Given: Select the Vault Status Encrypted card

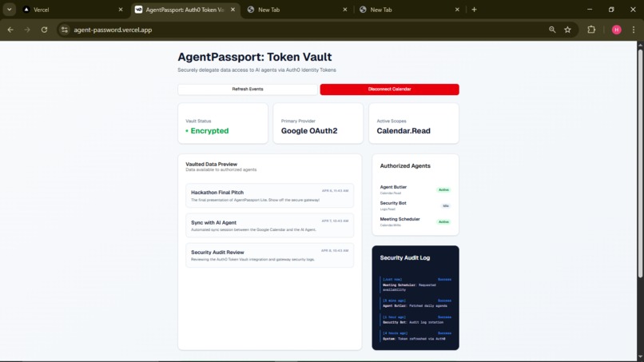Looking at the screenshot, I should click(223, 123).
